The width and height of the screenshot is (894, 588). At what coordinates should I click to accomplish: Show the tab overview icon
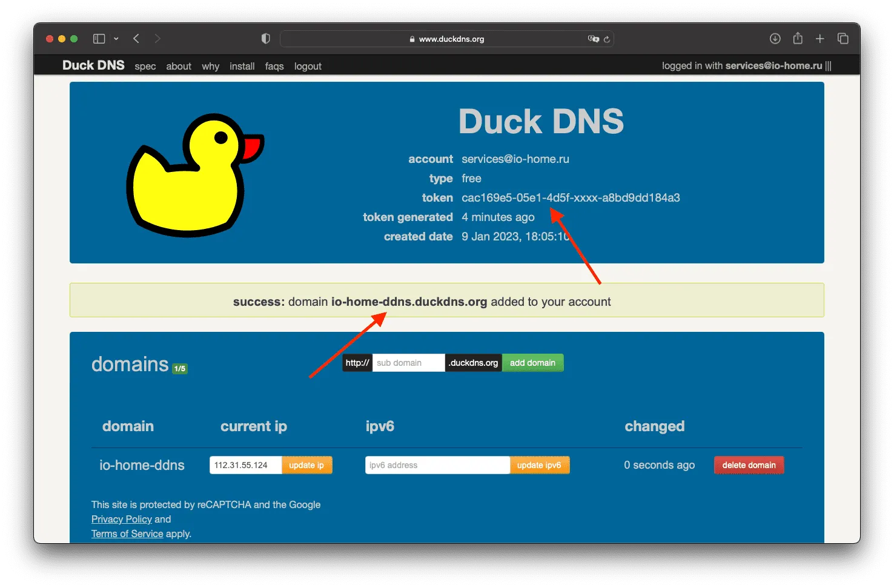coord(843,39)
